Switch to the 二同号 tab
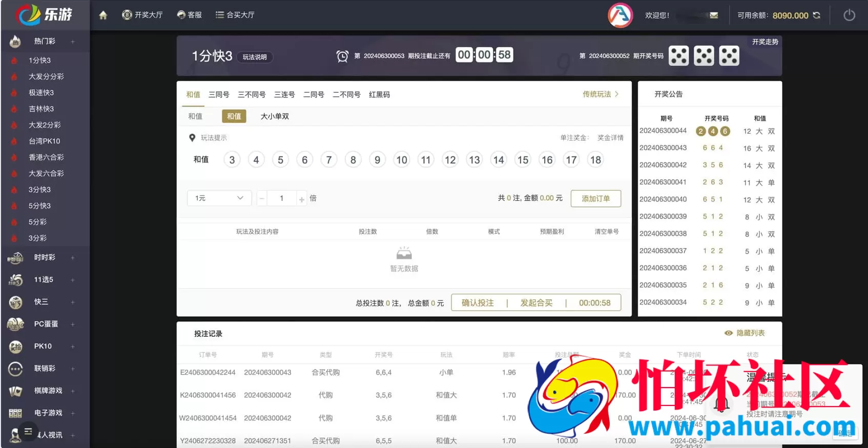The height and width of the screenshot is (448, 868). click(314, 95)
